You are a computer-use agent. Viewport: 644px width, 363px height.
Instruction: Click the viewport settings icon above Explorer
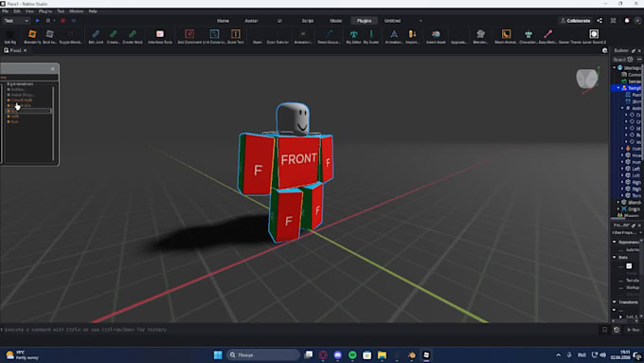coord(604,50)
